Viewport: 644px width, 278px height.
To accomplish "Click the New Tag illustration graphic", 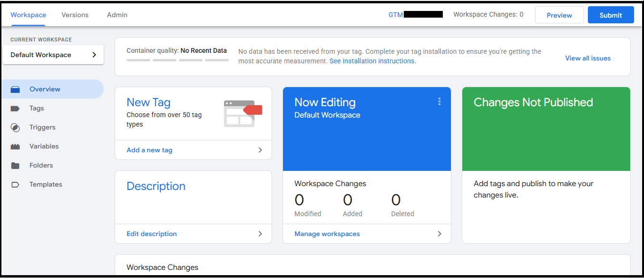I will pyautogui.click(x=243, y=113).
